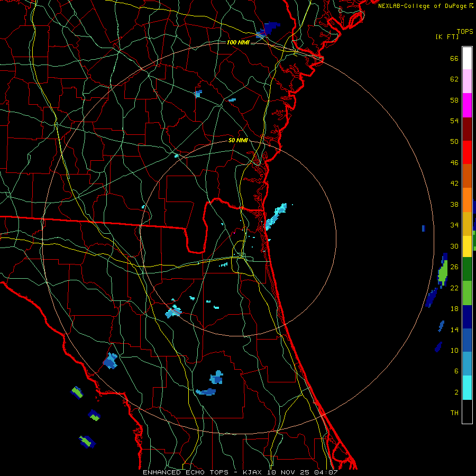
Task: Click the "14" legend value
Action: 454,329
